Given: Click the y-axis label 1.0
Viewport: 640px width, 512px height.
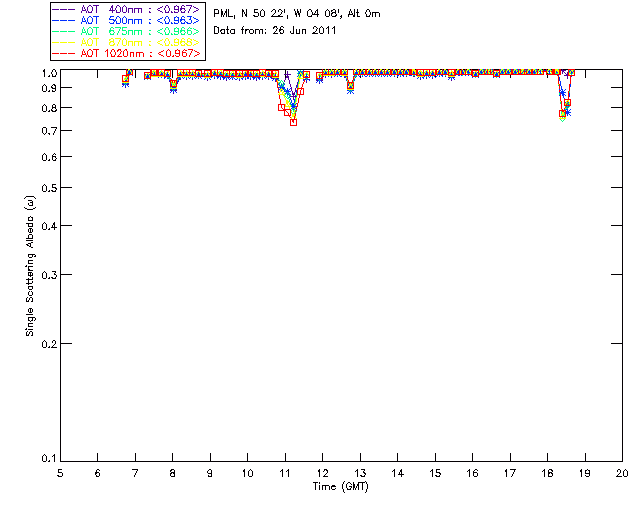Looking at the screenshot, I should click(49, 73).
